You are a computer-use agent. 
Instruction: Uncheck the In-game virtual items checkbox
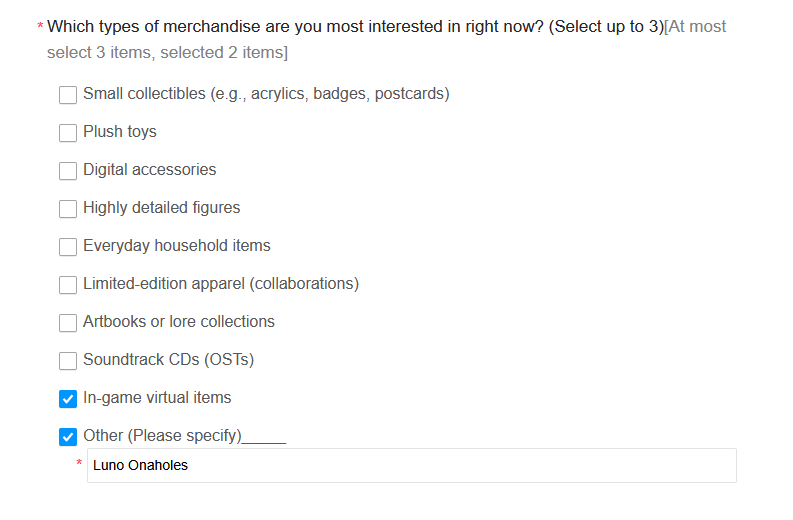point(68,399)
